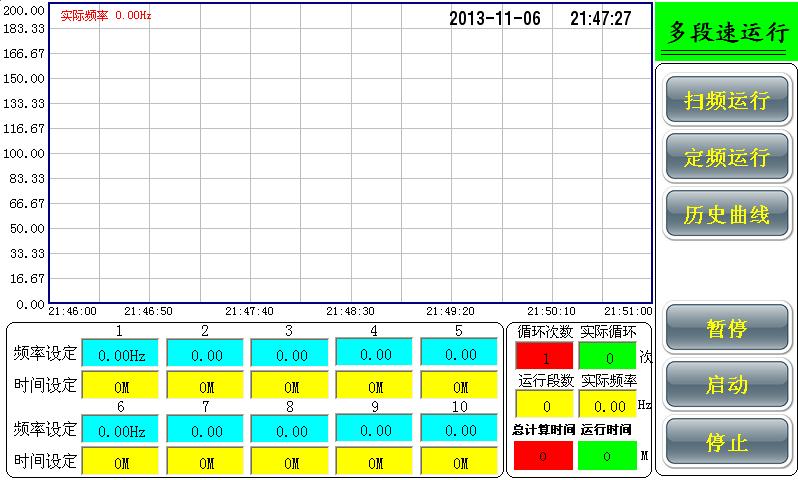Open the 扫频运行 (sweep run) screen

click(726, 101)
